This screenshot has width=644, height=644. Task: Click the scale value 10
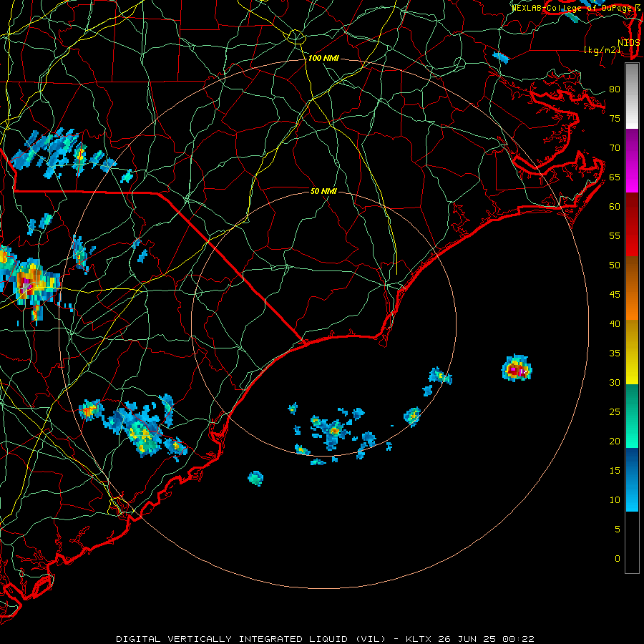pos(615,500)
